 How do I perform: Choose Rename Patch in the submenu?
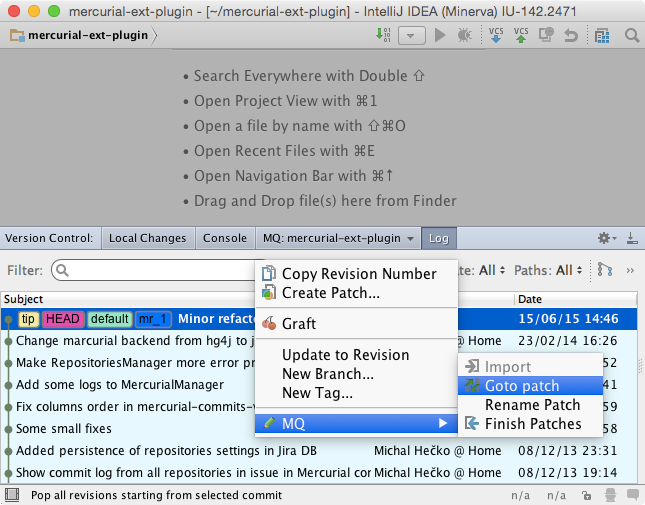pyautogui.click(x=530, y=405)
